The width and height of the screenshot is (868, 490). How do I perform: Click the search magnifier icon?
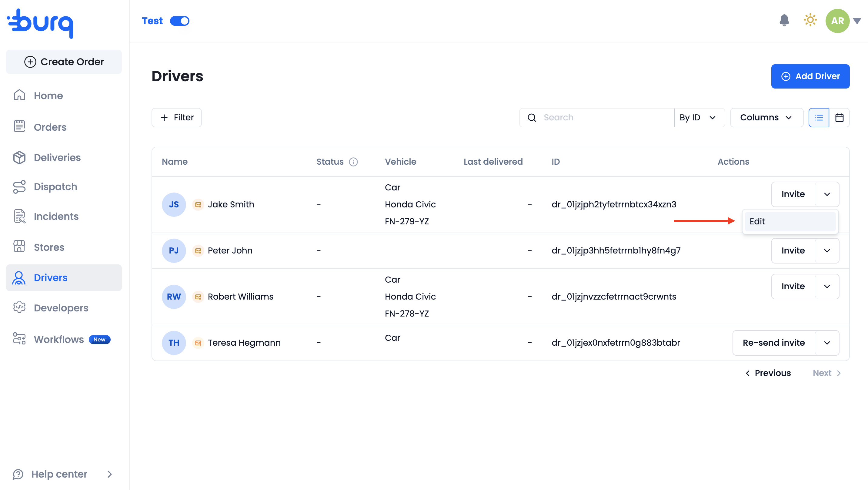532,117
